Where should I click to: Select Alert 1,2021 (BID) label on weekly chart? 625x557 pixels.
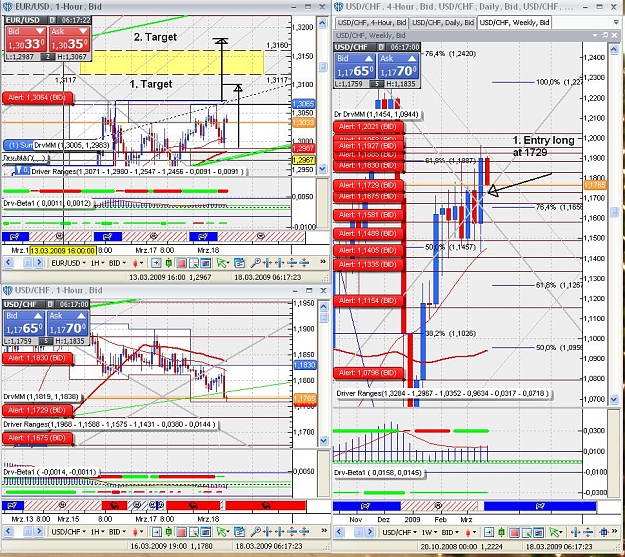point(368,127)
